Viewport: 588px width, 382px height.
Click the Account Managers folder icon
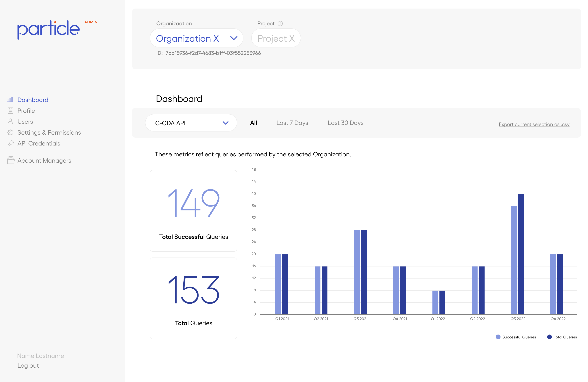click(x=11, y=160)
